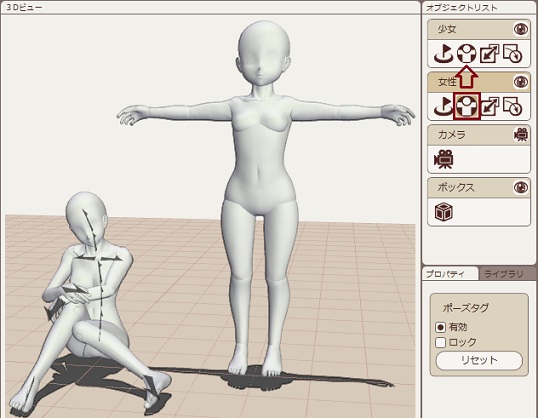Screen dimensions: 538x418
Task: Enable the 有効 pose tag option
Action: click(x=441, y=327)
